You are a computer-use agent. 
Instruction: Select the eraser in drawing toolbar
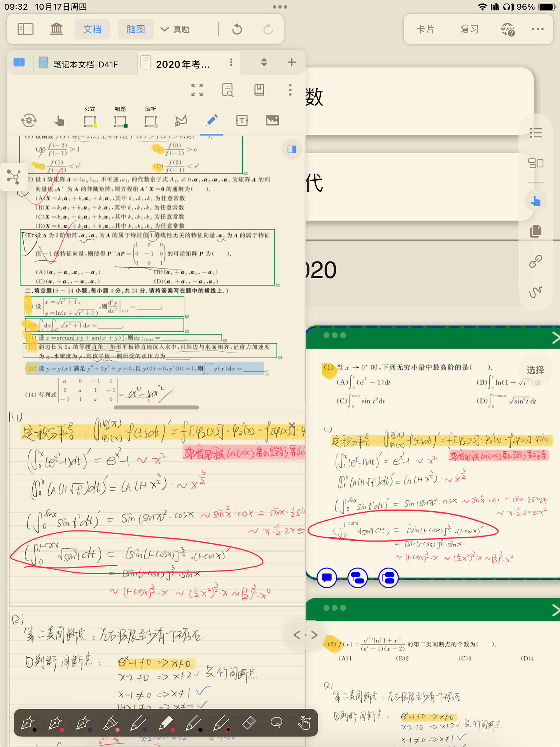click(248, 723)
